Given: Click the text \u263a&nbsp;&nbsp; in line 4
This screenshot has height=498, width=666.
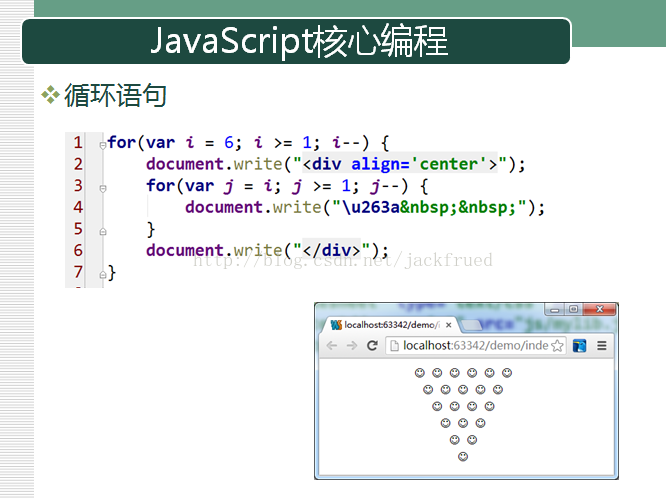Looking at the screenshot, I should point(429,207).
